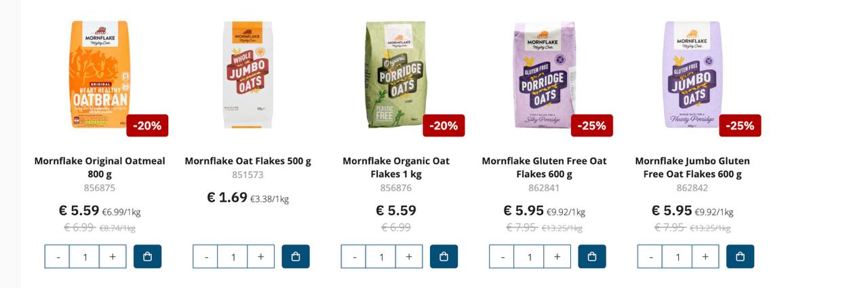Open Mornflake Jumbo Gluten Free Oat Flakes link

(692, 167)
